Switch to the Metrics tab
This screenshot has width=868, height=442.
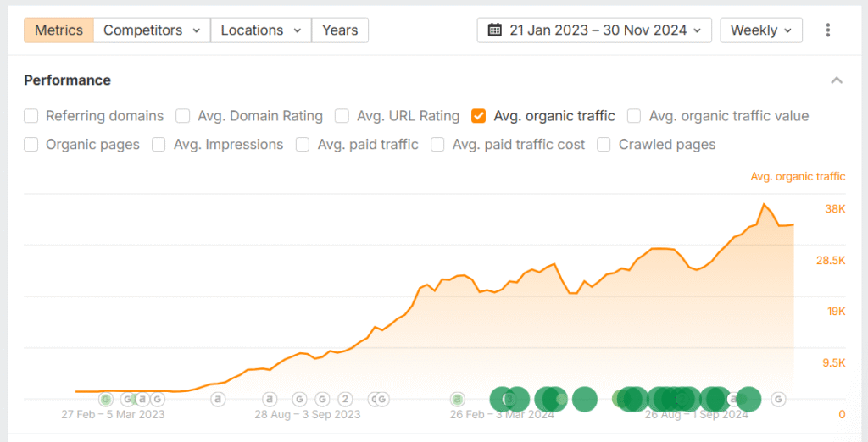(58, 30)
